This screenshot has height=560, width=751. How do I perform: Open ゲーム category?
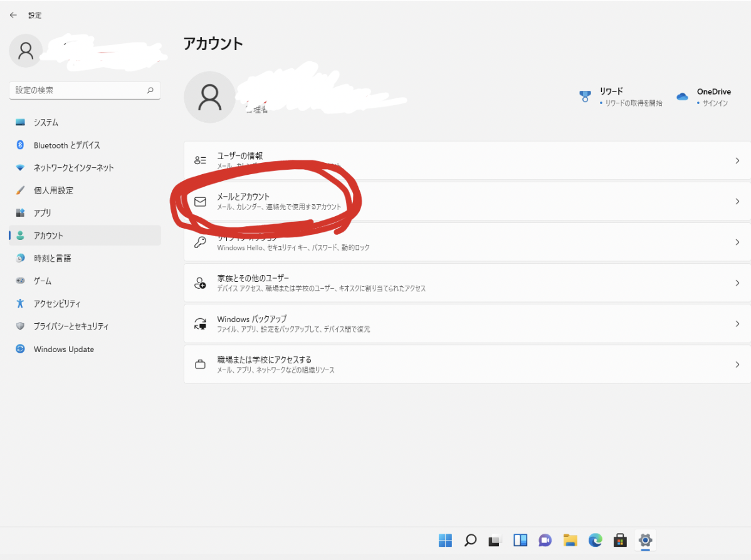click(85, 281)
